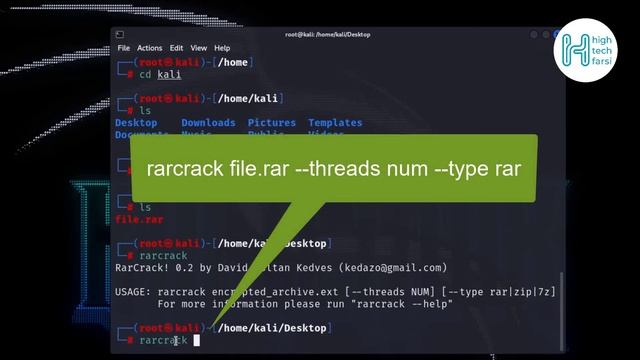Click the 'rarcrack --help' text
This screenshot has height=360, width=640.
point(402,304)
